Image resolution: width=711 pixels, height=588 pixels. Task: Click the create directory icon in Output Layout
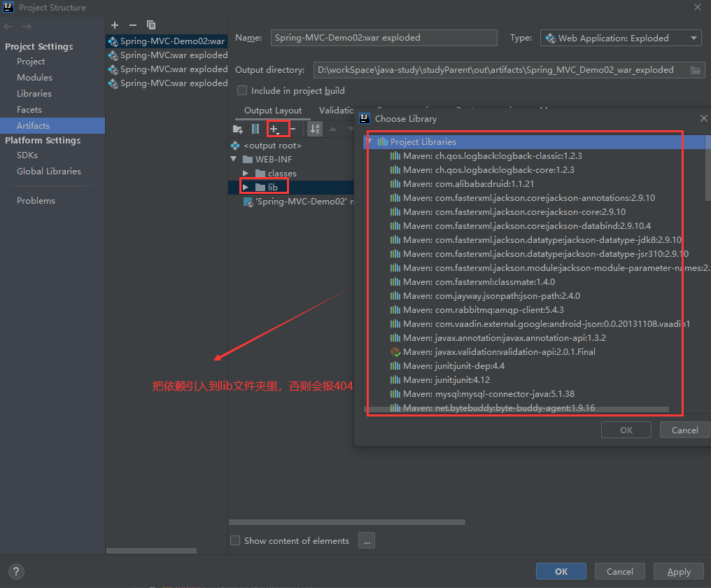pyautogui.click(x=238, y=129)
